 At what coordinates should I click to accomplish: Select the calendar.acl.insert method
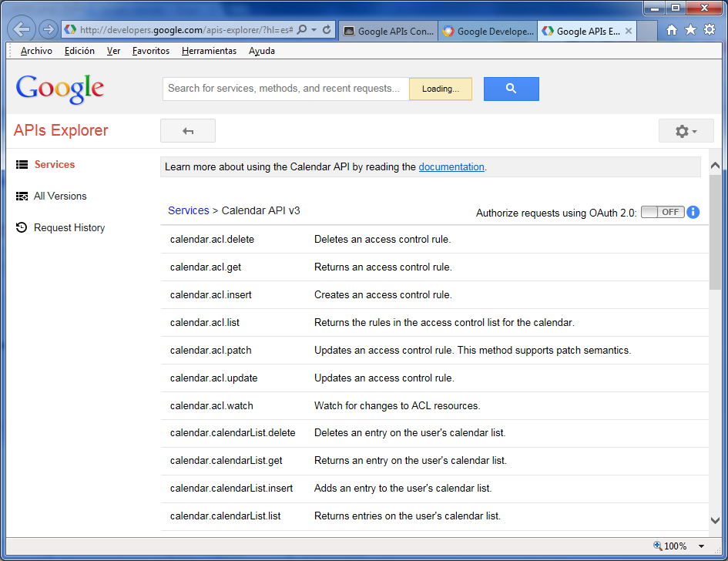(x=210, y=295)
